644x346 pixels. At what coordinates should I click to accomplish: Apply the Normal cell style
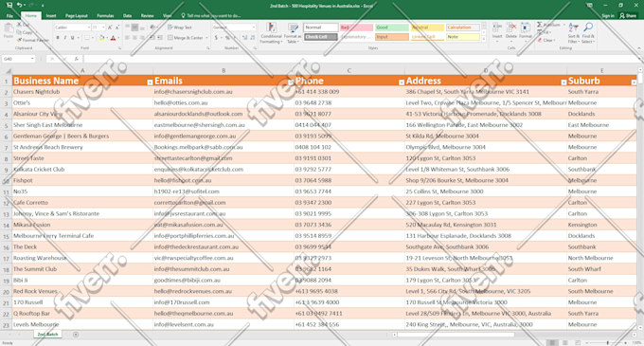point(321,27)
